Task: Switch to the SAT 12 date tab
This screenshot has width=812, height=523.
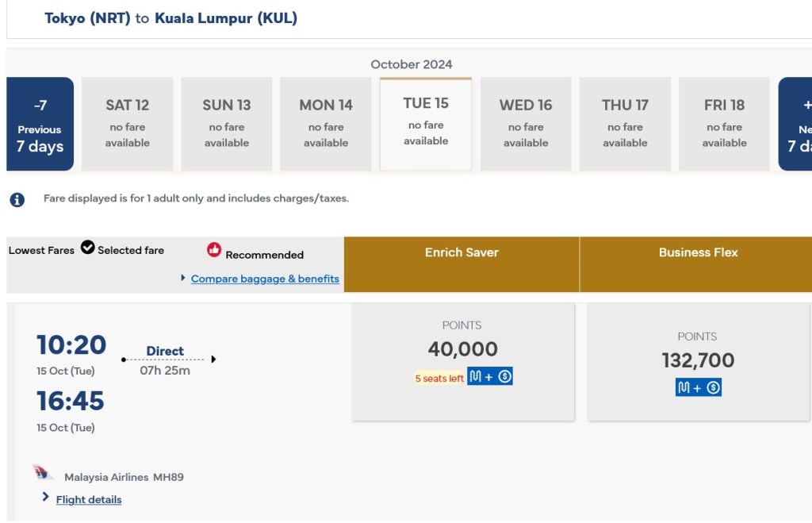Action: tap(127, 124)
